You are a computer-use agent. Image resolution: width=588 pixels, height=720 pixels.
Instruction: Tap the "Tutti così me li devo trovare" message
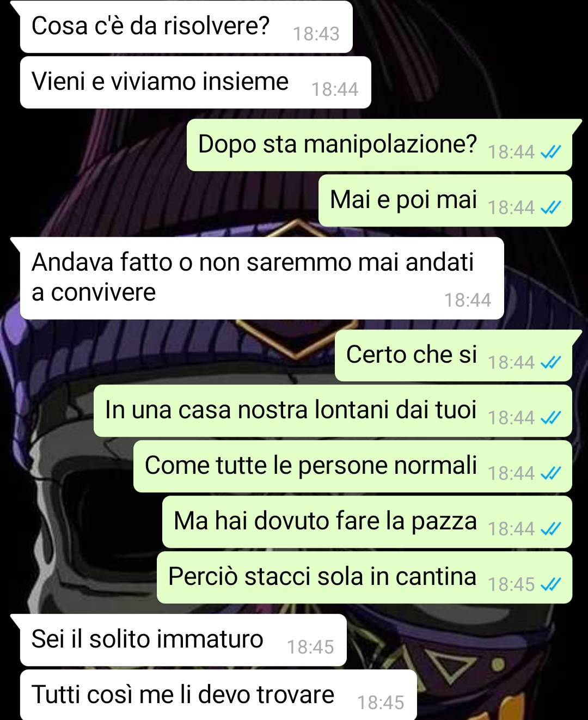[183, 695]
